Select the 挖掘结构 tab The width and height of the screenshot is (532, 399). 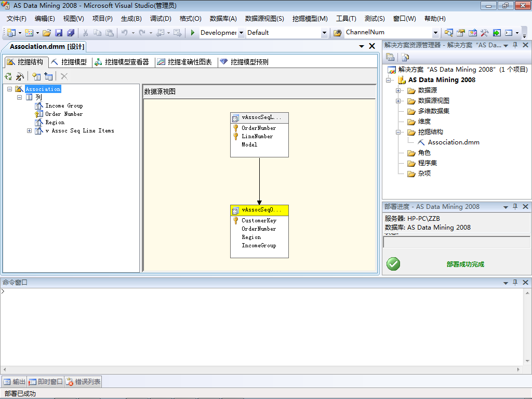tap(26, 62)
